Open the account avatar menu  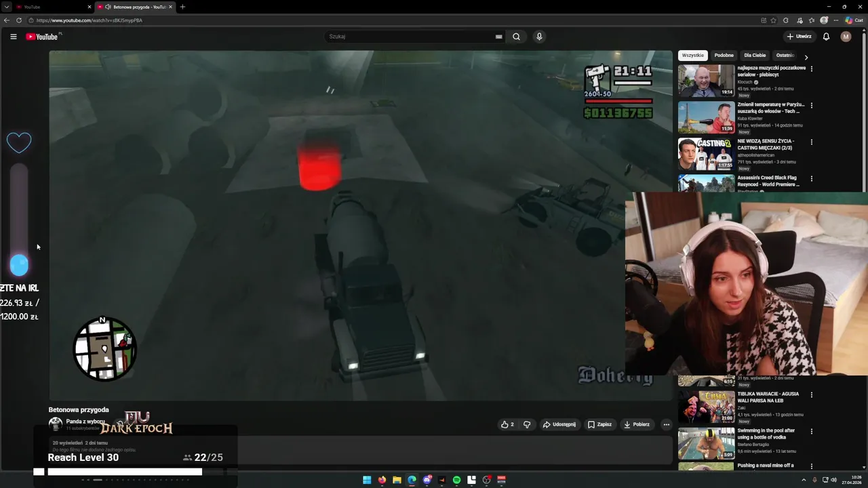pyautogui.click(x=846, y=37)
